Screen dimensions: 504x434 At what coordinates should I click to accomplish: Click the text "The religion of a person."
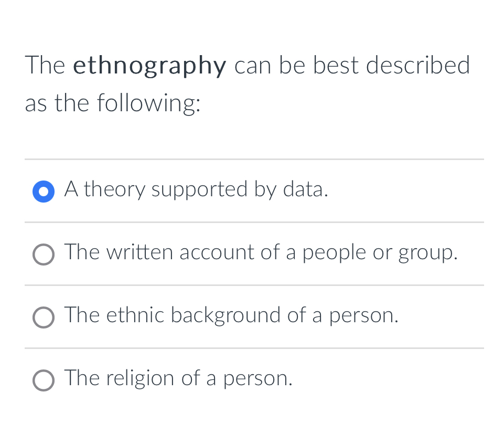(x=178, y=379)
